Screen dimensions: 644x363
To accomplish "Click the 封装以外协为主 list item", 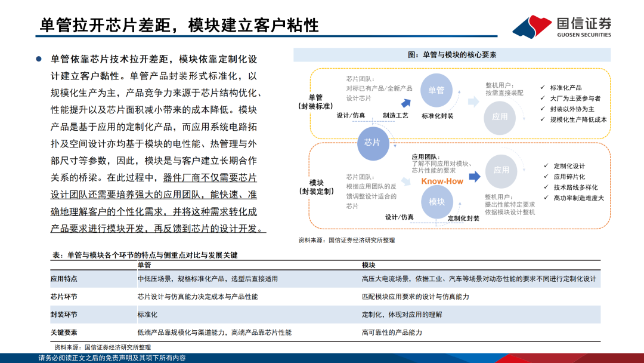I will 572,109.
